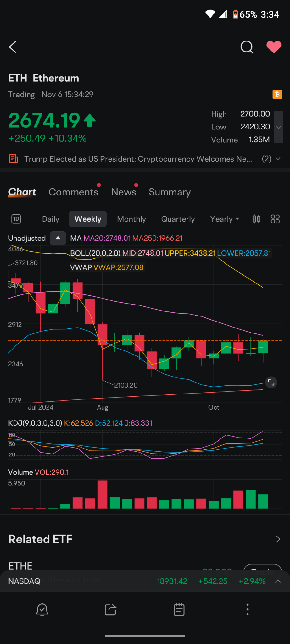Open search with the magnifier icon
The width and height of the screenshot is (290, 644).
coord(247,47)
